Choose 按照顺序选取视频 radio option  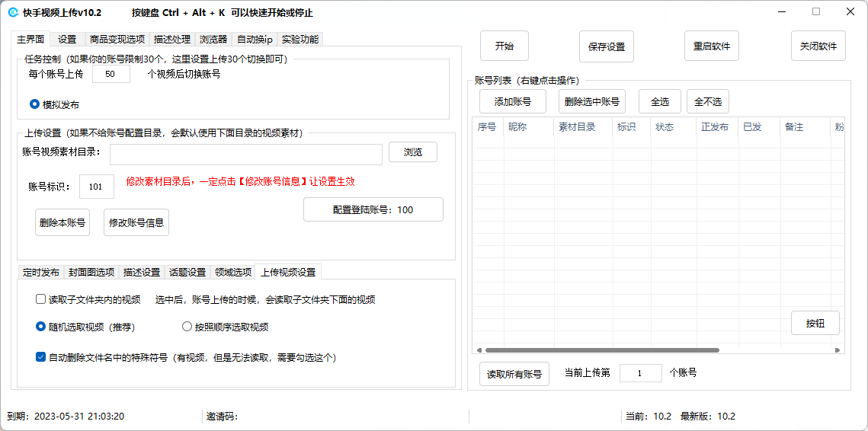pyautogui.click(x=187, y=327)
